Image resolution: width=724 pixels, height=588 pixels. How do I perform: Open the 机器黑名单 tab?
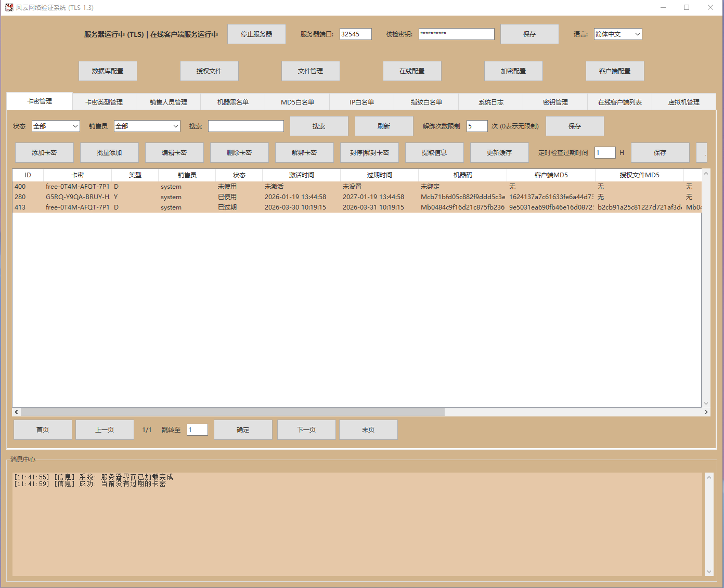pyautogui.click(x=232, y=102)
